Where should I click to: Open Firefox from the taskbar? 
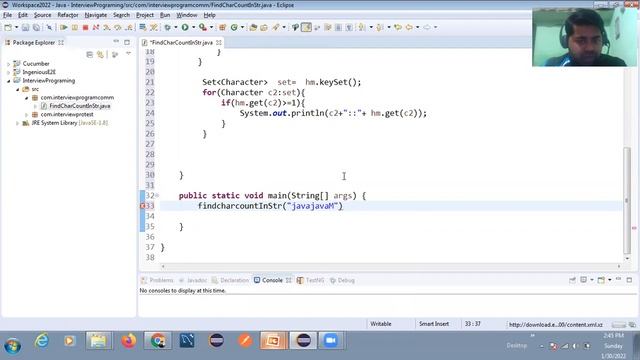click(129, 340)
